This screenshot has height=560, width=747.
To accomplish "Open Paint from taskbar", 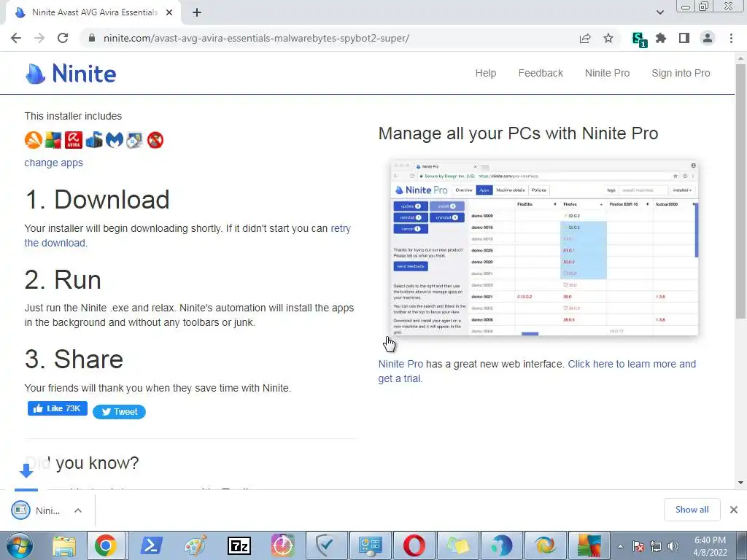I will click(x=196, y=545).
